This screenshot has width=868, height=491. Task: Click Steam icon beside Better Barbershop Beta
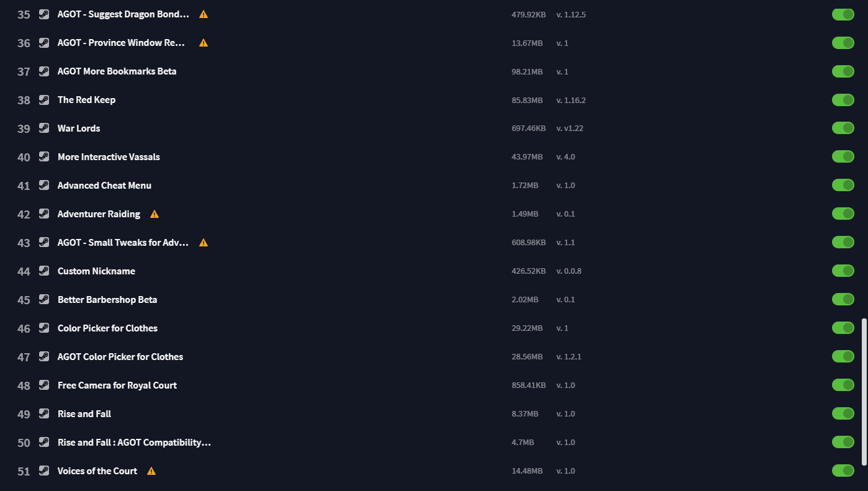click(x=44, y=299)
